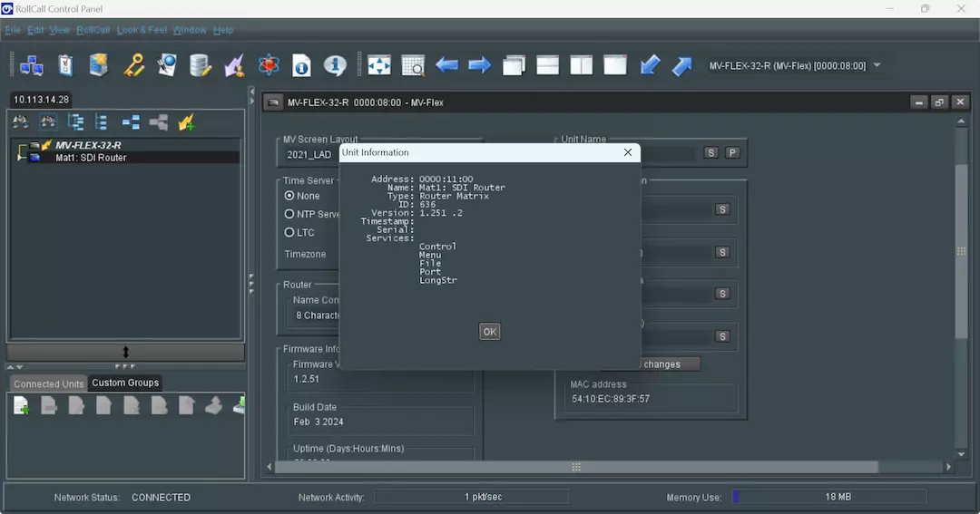980x514 pixels.
Task: Cascade windows using the stacked windows icon
Action: click(x=514, y=65)
